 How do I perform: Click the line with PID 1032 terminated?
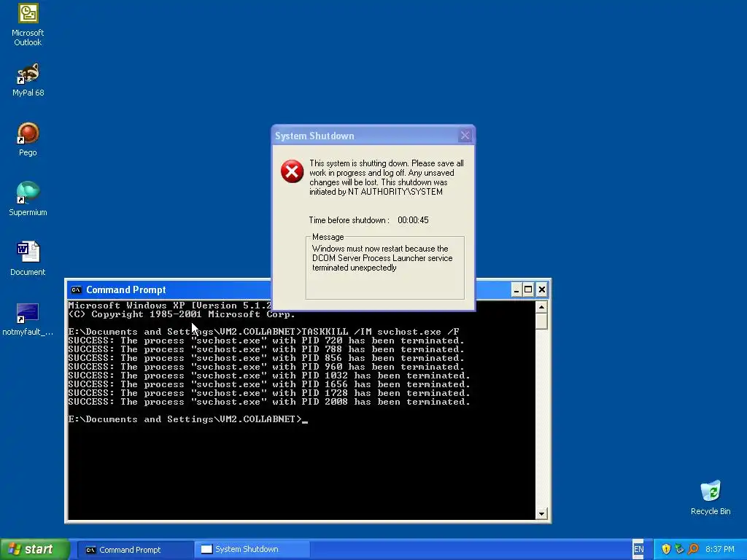point(269,376)
